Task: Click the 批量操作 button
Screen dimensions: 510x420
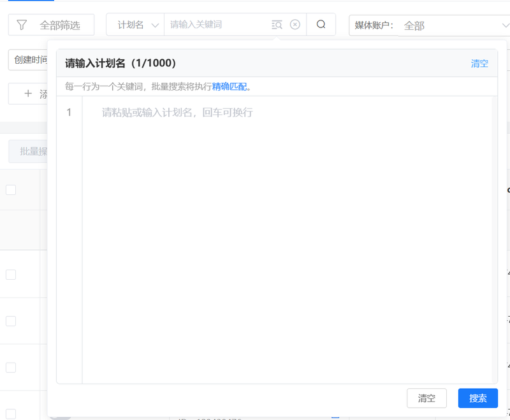Action: [29, 151]
